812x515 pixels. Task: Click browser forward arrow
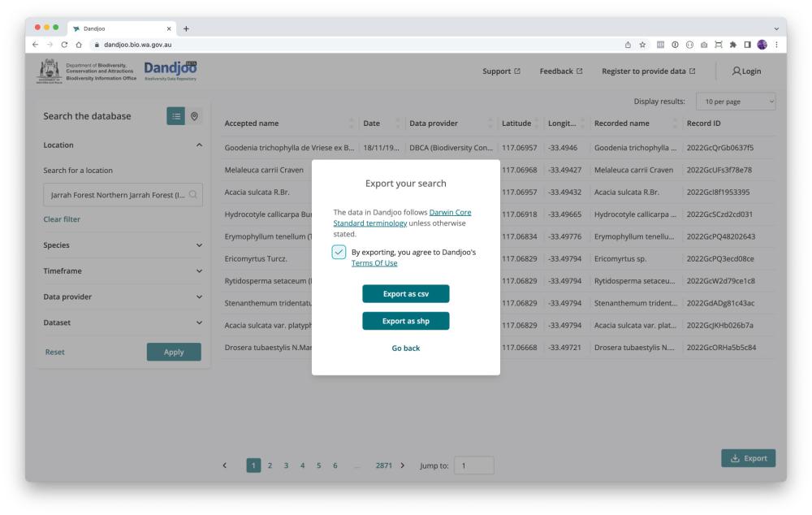click(50, 45)
